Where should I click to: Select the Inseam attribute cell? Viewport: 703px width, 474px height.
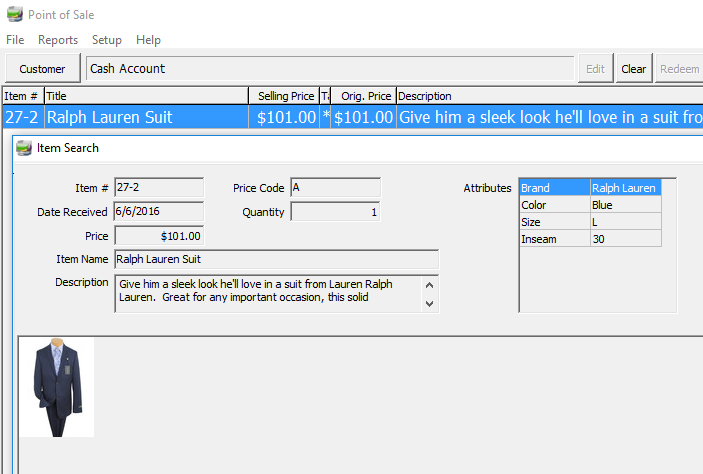555,239
